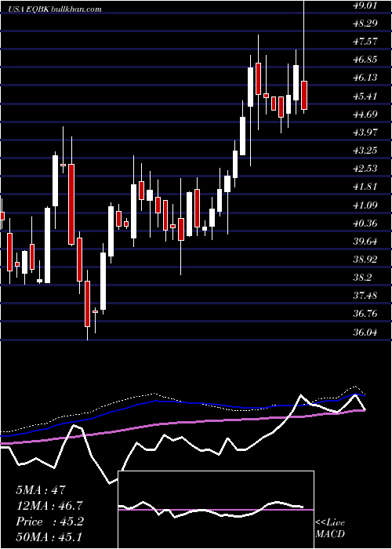Click the 36.04 price axis label
The image size is (392, 549).
coord(366,332)
